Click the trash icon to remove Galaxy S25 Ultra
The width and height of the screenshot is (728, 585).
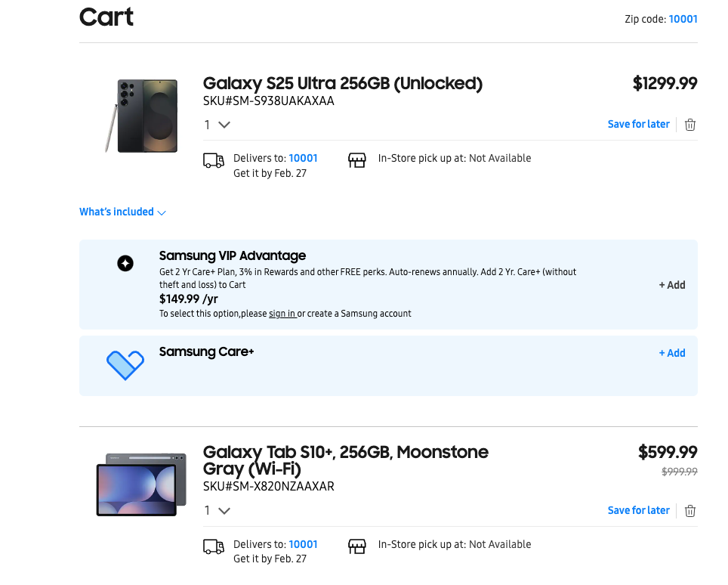pos(689,124)
